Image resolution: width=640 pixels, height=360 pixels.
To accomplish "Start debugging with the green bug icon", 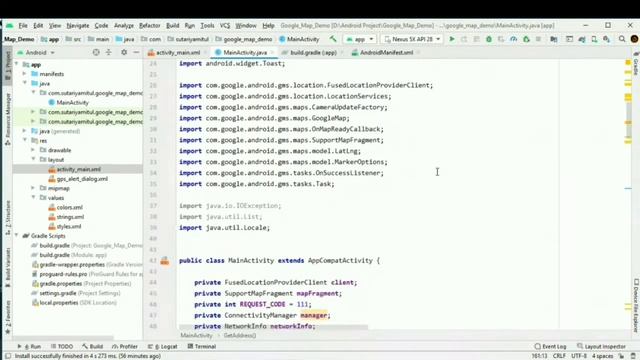I will click(x=489, y=39).
